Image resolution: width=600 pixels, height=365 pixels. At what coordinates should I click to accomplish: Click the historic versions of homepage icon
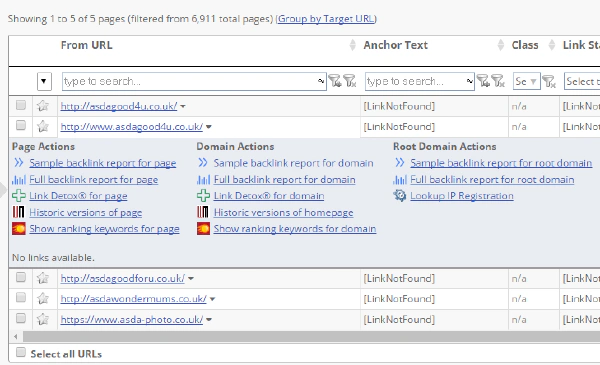coord(203,212)
